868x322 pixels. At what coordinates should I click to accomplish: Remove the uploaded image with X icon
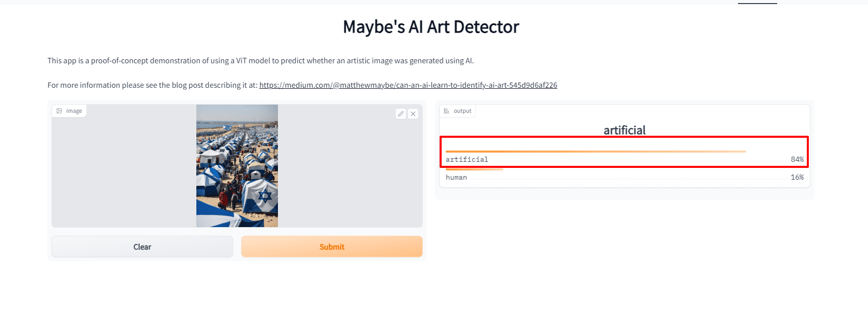(413, 114)
